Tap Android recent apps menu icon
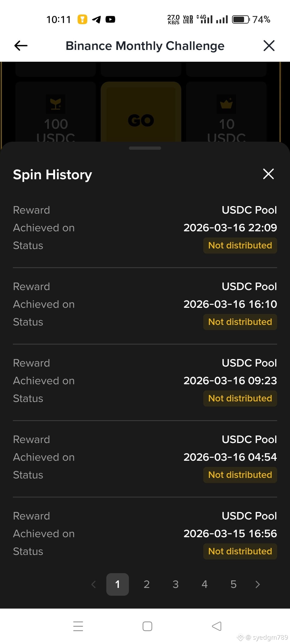Screen dimensions: 290x644 click(78, 626)
